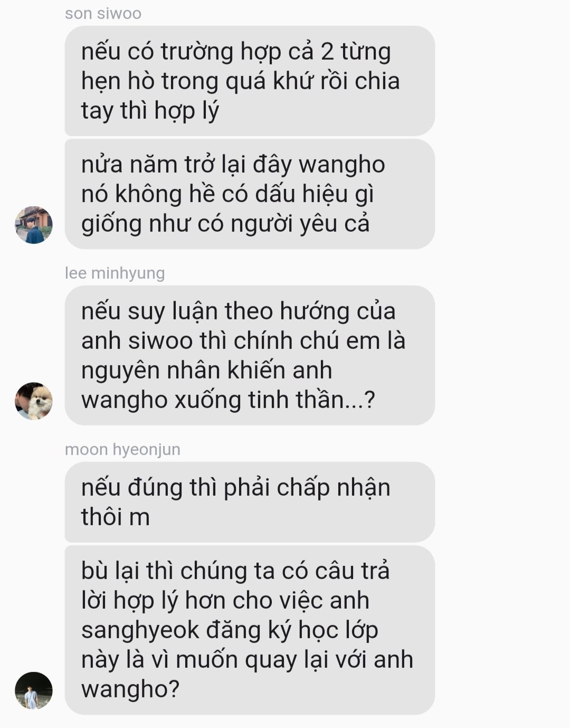Select the message starting 'nếu có trường hợp'

tap(250, 81)
